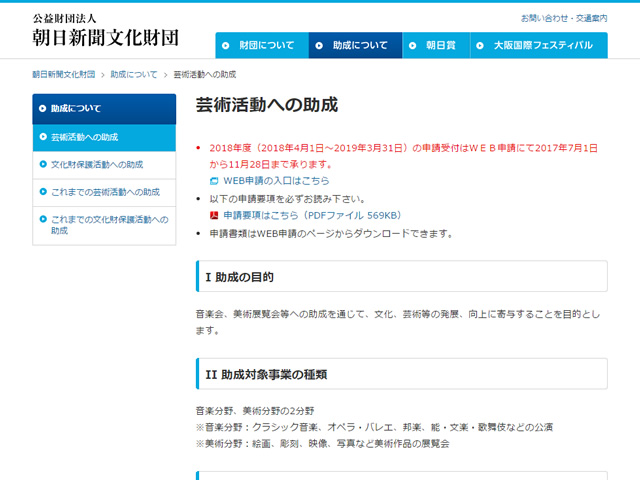Viewport: 640px width, 480px height.
Task: Click section heading II 助成対象事業の種類
Action: pyautogui.click(x=402, y=374)
